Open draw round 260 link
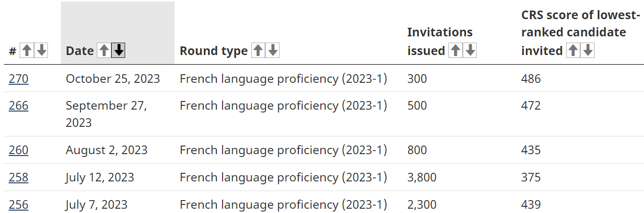 [x=18, y=150]
